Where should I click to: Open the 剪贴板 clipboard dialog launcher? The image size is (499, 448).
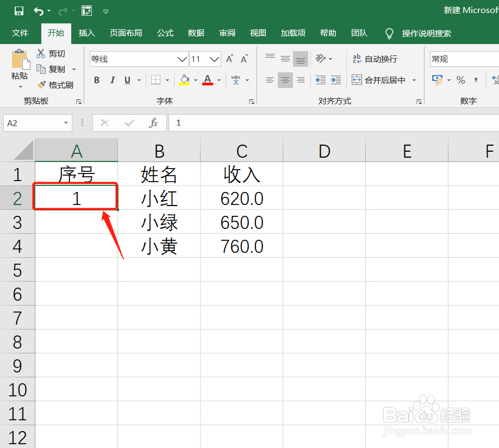click(79, 102)
